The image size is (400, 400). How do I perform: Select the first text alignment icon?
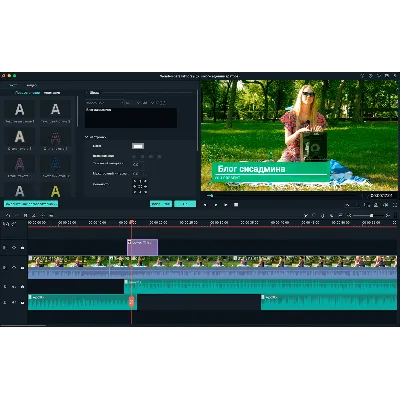134,156
